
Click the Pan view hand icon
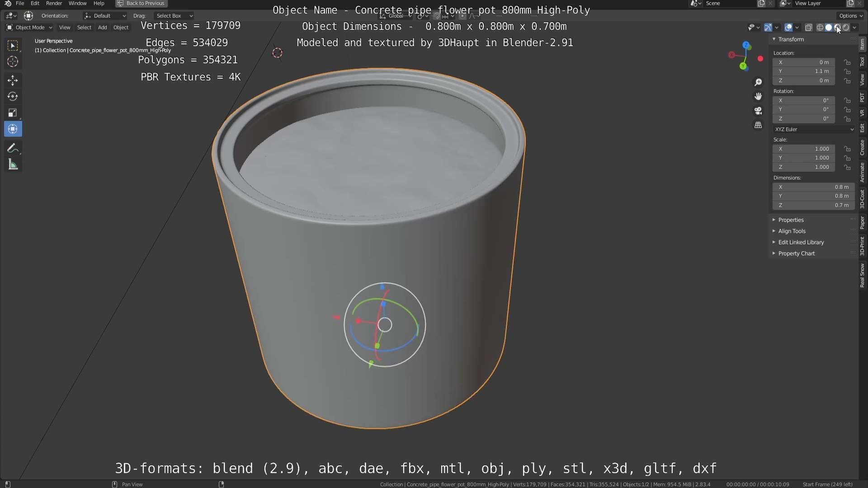758,96
